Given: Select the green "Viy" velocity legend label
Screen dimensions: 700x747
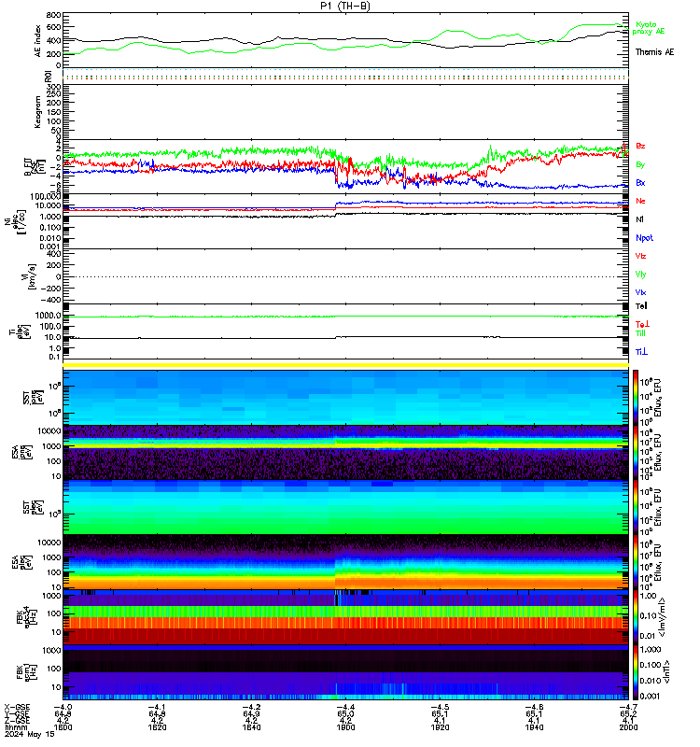Looking at the screenshot, I should tap(640, 275).
